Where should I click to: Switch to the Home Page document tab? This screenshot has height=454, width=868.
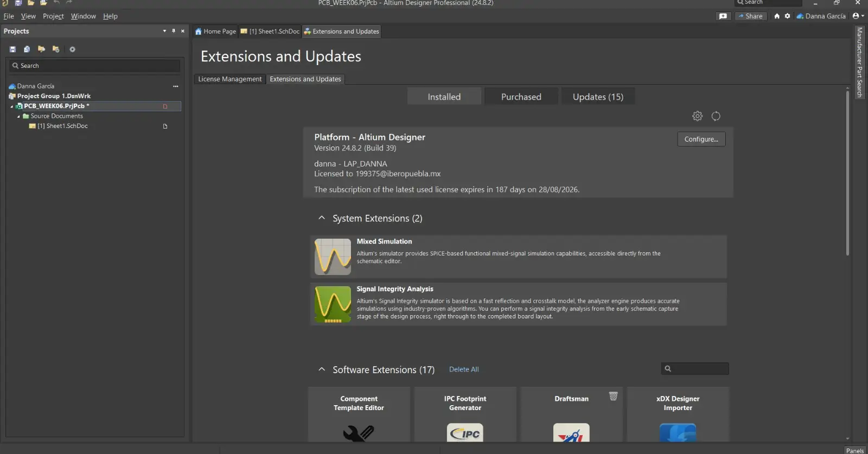(x=215, y=31)
